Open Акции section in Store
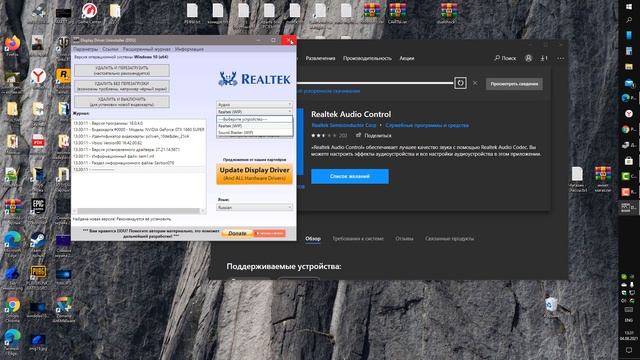Image resolution: width=640 pixels, height=360 pixels. pyautogui.click(x=407, y=58)
